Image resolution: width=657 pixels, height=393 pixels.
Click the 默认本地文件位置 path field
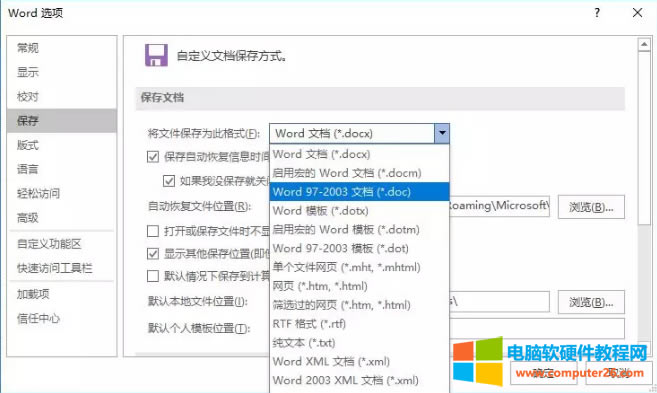click(499, 302)
